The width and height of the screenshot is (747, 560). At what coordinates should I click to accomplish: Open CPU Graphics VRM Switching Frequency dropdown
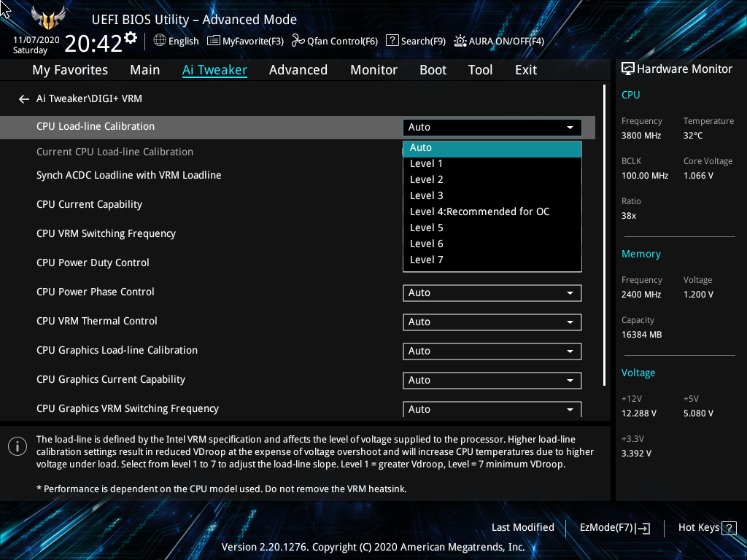coord(492,409)
